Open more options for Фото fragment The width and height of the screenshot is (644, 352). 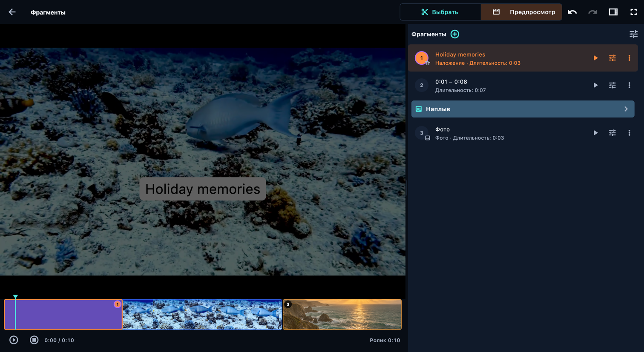(x=630, y=133)
